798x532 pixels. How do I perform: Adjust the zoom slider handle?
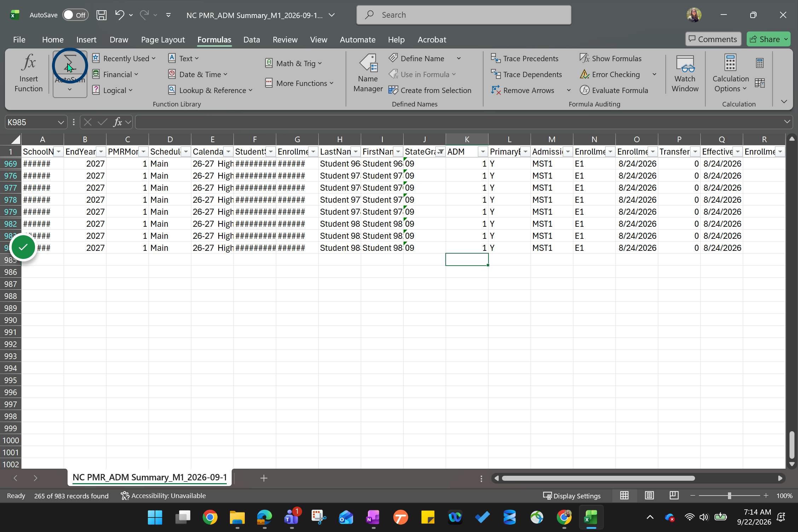pyautogui.click(x=729, y=496)
